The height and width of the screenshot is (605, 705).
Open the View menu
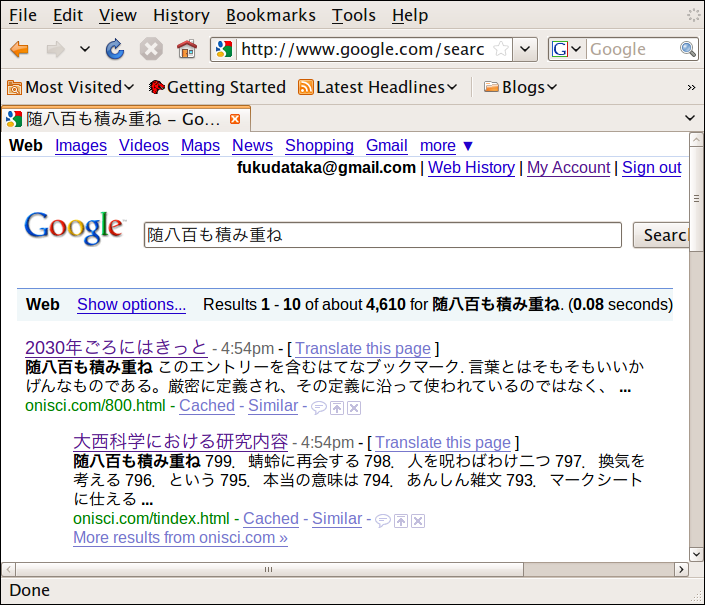118,15
